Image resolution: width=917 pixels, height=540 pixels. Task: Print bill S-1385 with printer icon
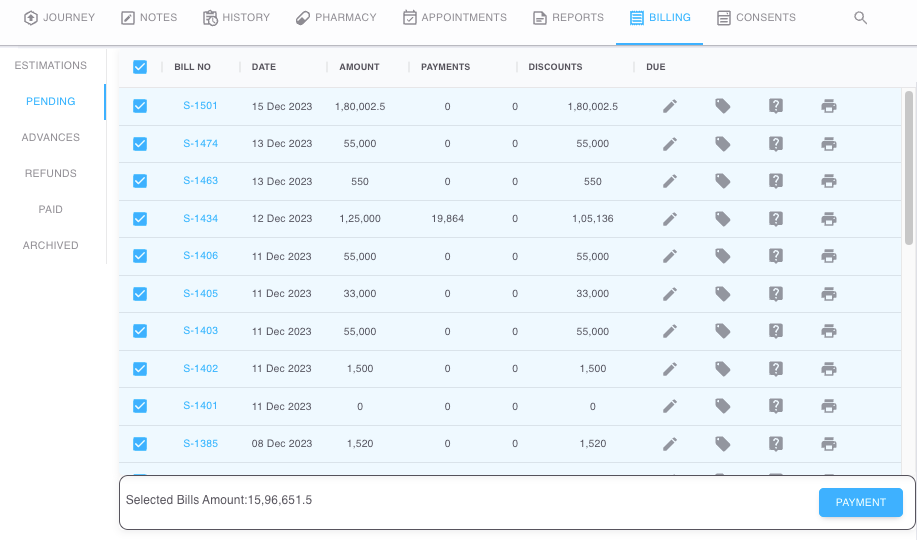click(828, 444)
